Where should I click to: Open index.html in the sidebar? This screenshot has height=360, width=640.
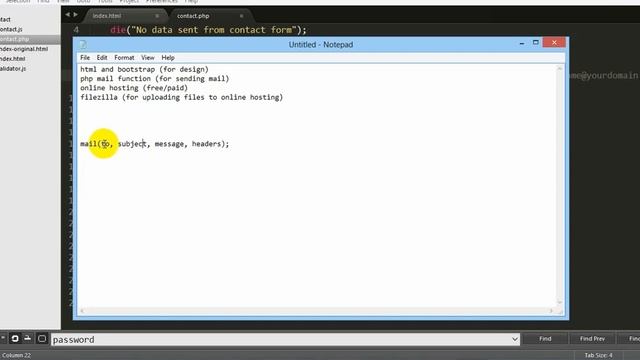tap(13, 59)
